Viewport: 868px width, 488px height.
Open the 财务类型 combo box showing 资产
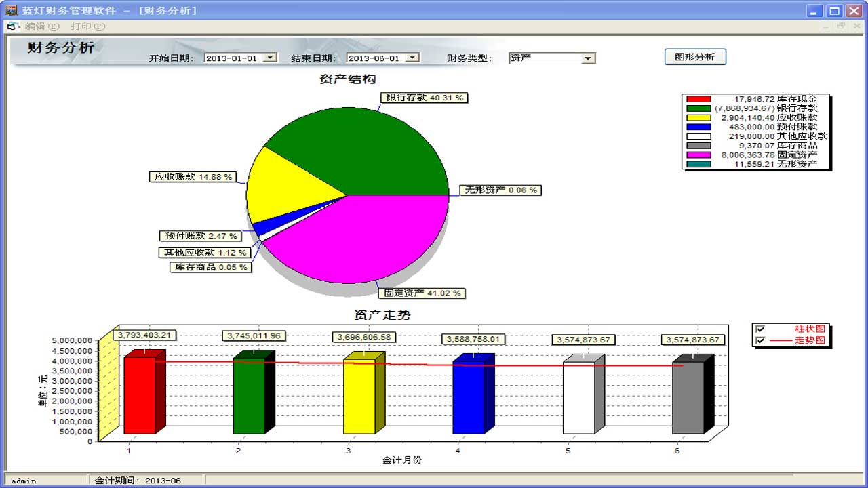click(587, 58)
